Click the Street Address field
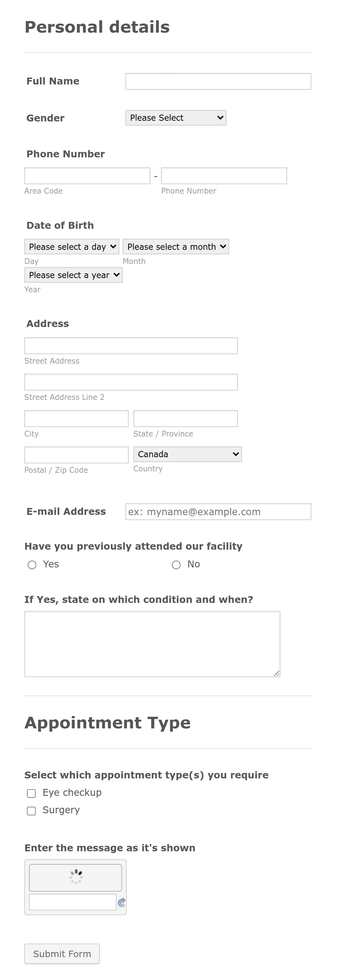The image size is (337, 980). click(x=131, y=346)
